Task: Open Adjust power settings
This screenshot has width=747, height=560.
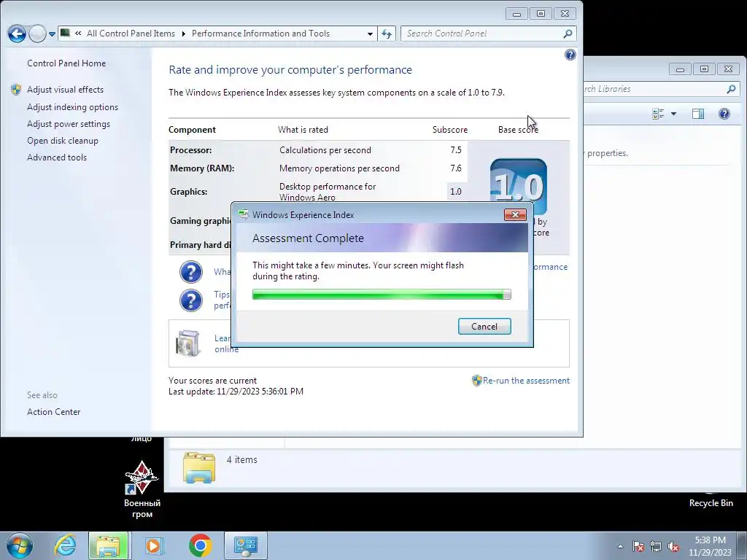Action: coord(68,124)
